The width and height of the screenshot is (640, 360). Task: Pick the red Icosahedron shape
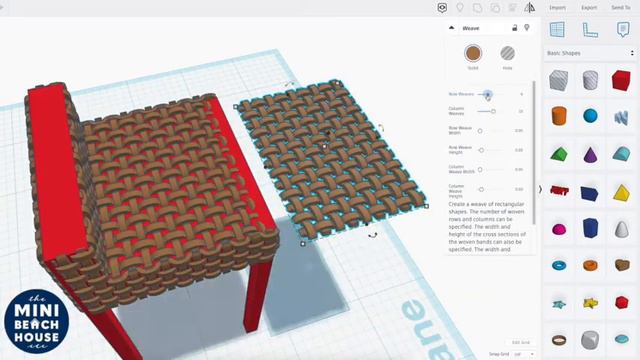(x=621, y=302)
